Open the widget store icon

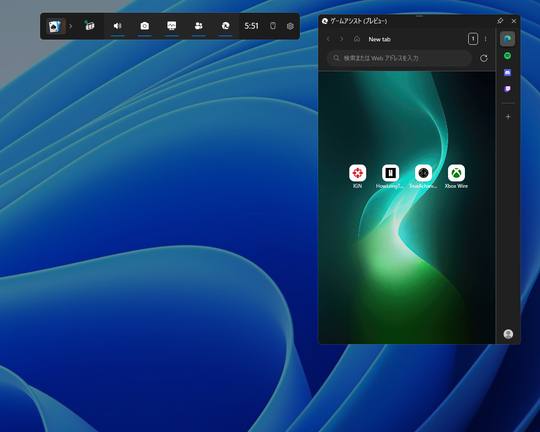[x=90, y=26]
